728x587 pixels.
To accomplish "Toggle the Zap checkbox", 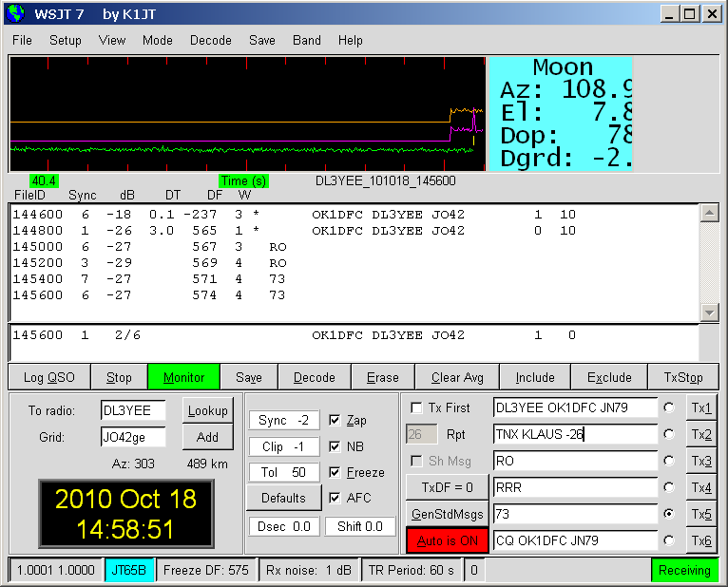I will coord(335,420).
